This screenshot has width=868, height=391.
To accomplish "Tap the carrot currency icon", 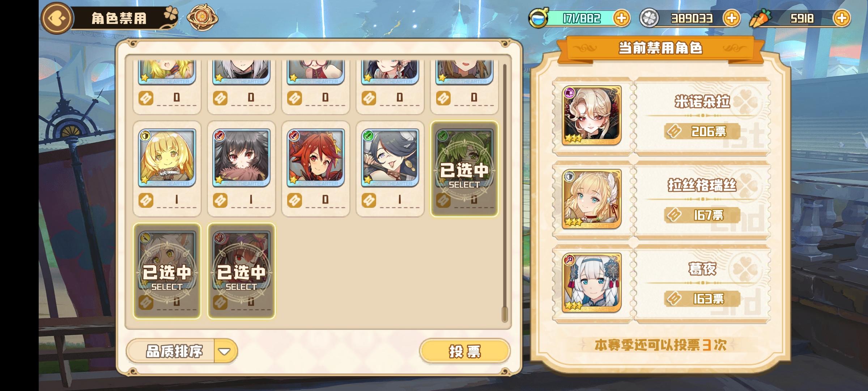I will pyautogui.click(x=760, y=18).
